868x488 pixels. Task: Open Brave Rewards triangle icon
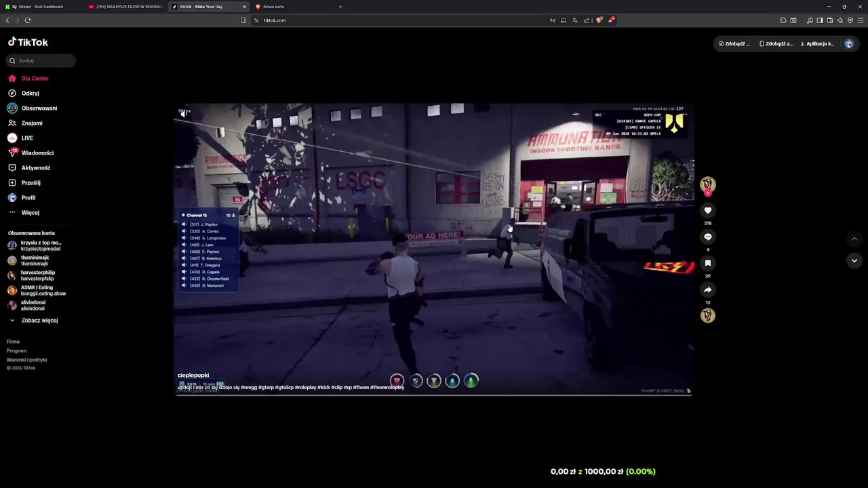coord(611,20)
